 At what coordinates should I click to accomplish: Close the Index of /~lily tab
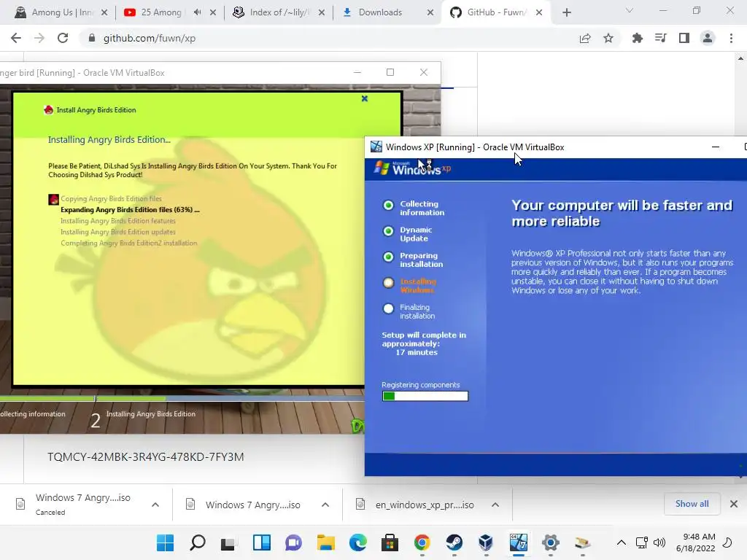pyautogui.click(x=322, y=12)
